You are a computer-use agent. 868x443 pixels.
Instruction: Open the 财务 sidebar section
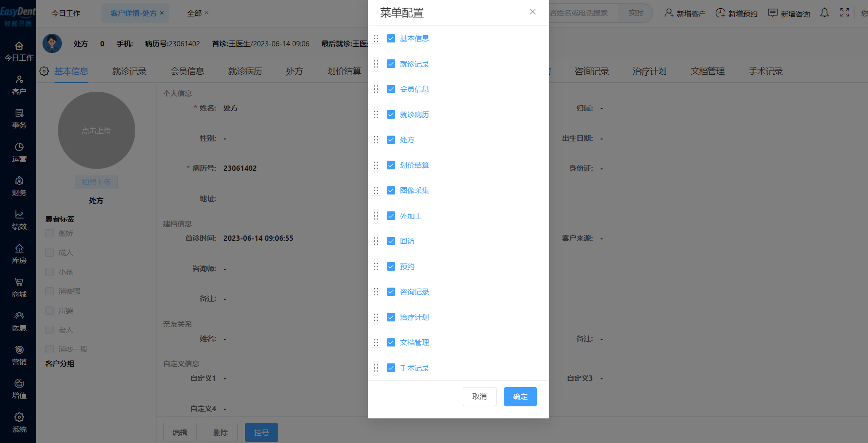(x=19, y=187)
